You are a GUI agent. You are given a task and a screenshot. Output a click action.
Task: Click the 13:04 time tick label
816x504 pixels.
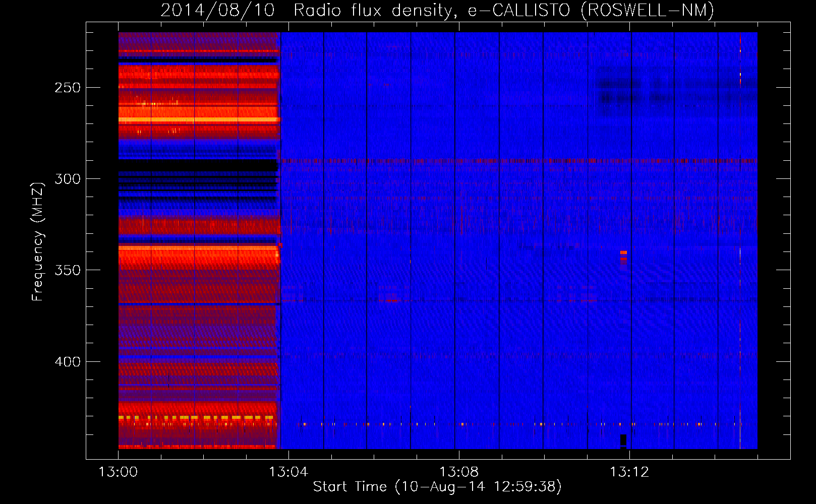click(x=288, y=472)
